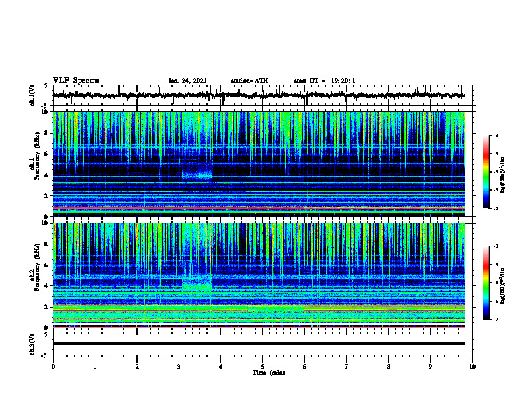
Task: Click the ch.1 spectrogram color scale bar
Action: [x=486, y=172]
